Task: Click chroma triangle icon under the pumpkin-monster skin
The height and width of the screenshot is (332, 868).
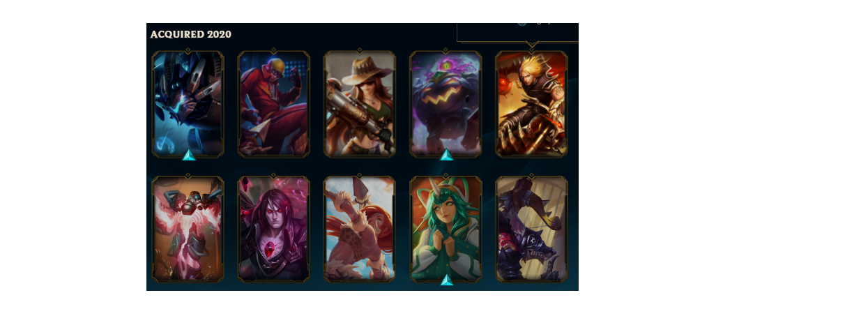Action: (446, 155)
